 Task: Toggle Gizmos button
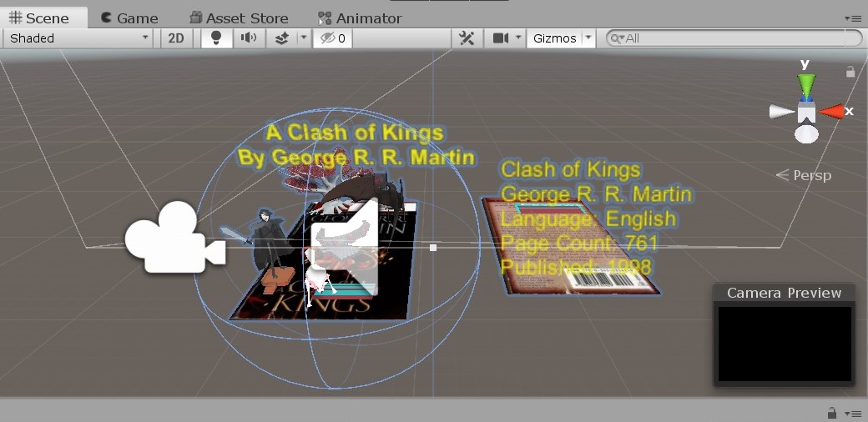pyautogui.click(x=555, y=38)
